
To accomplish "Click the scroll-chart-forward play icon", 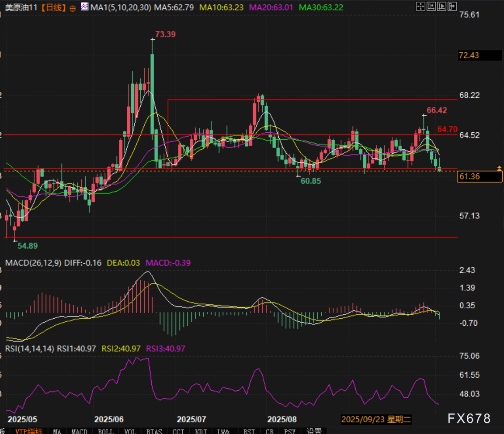I will tap(441, 7).
